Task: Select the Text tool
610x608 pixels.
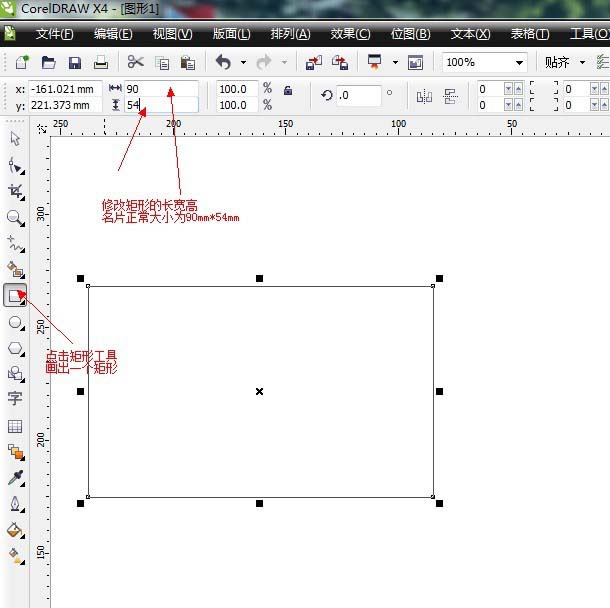Action: (15, 399)
